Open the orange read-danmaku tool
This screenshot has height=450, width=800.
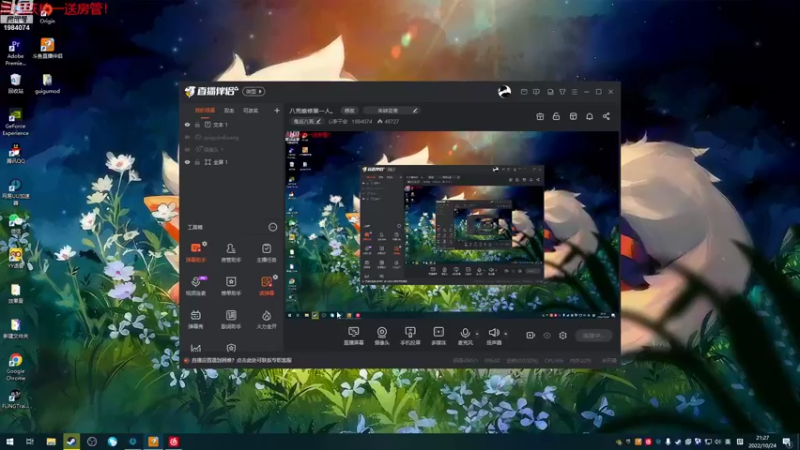(x=266, y=286)
